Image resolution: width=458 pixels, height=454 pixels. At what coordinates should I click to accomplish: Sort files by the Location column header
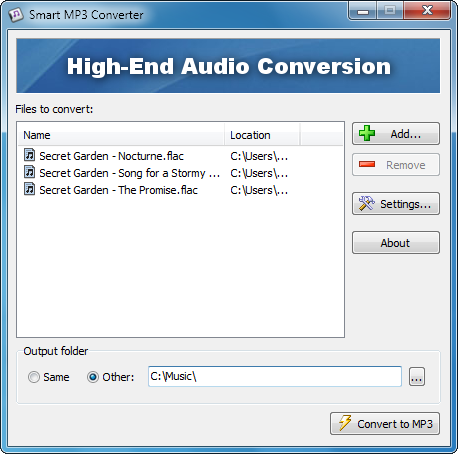tap(262, 135)
